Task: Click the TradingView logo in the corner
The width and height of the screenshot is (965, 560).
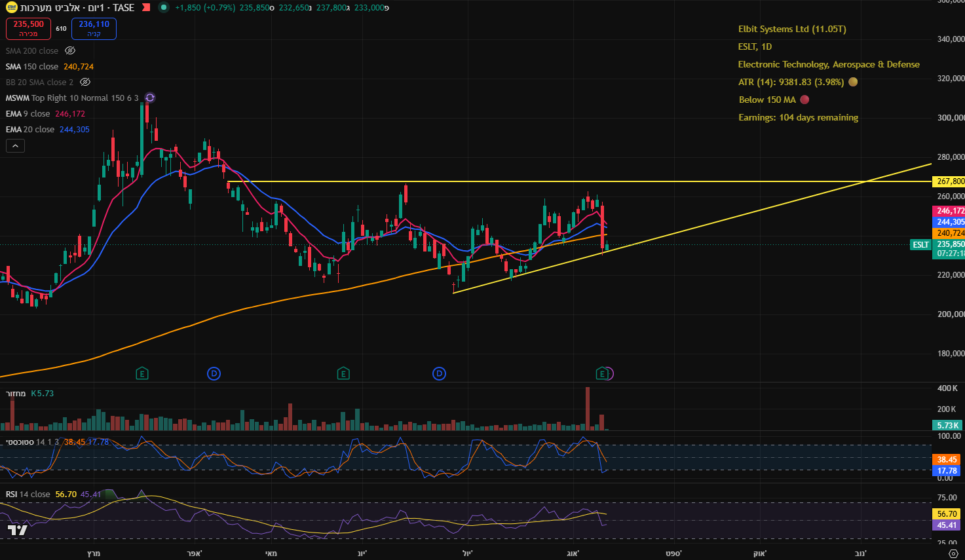Action: (x=18, y=530)
